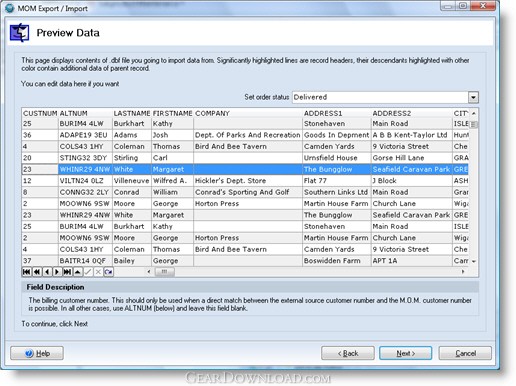Click horizontal scrollbar left arrow

click(149, 272)
